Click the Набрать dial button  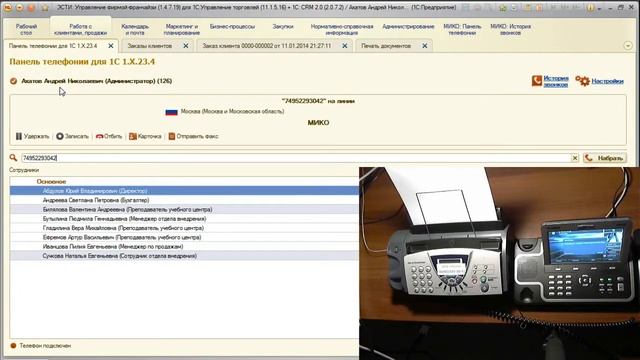point(604,158)
